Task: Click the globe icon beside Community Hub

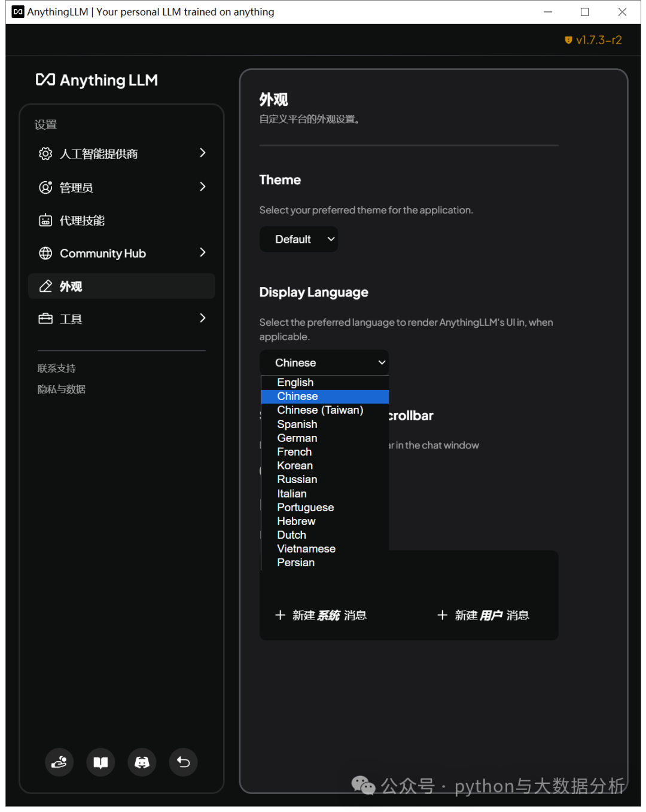Action: (x=45, y=254)
